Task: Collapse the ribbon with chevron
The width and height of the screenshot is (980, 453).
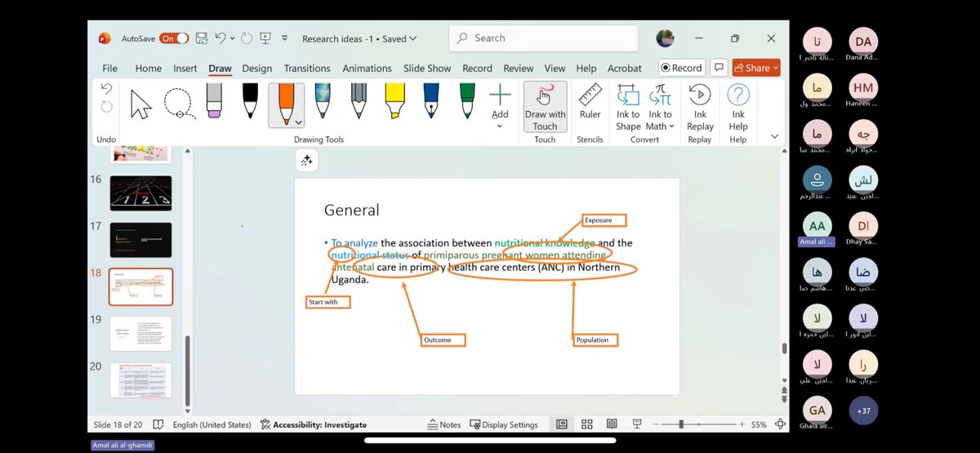Action: click(x=774, y=136)
